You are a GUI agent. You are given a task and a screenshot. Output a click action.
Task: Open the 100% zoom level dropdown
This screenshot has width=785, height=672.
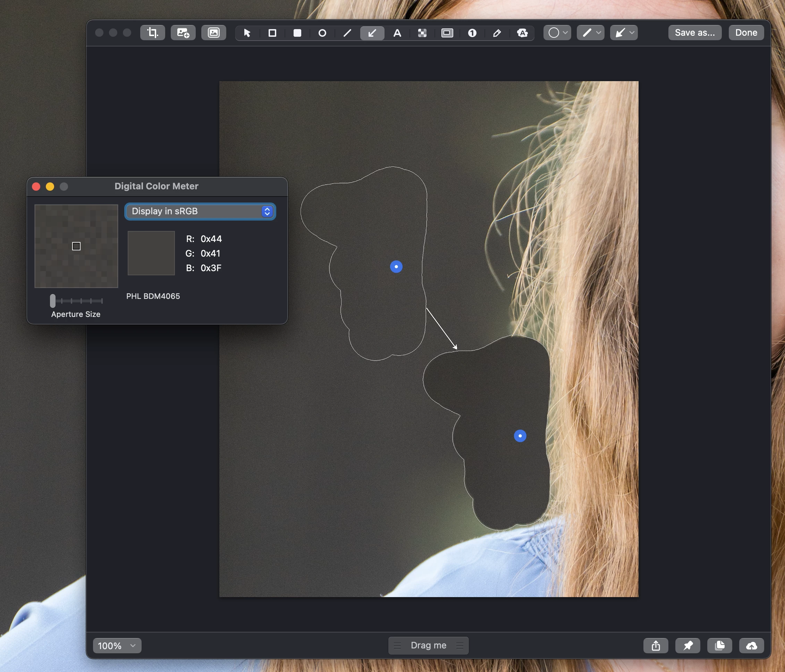[x=117, y=646]
